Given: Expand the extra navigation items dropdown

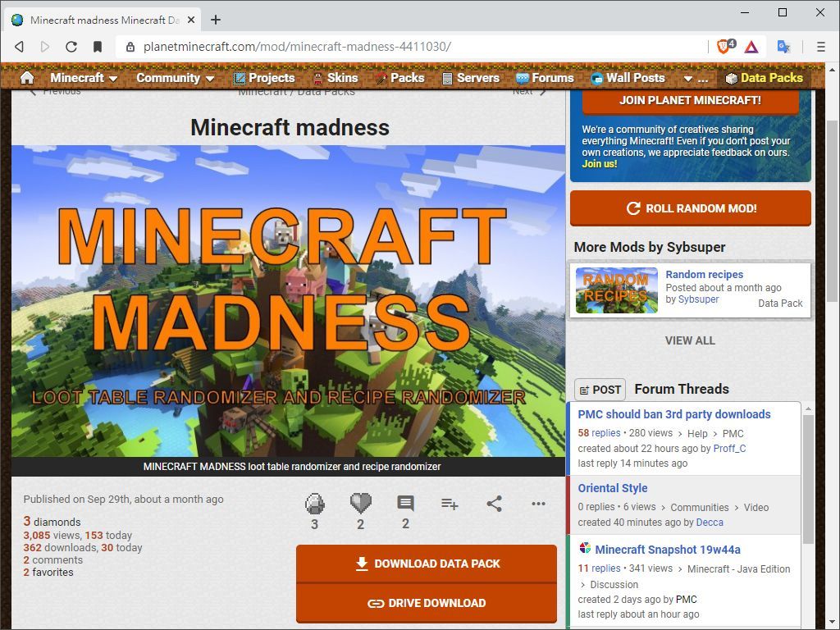Looking at the screenshot, I should coord(696,79).
